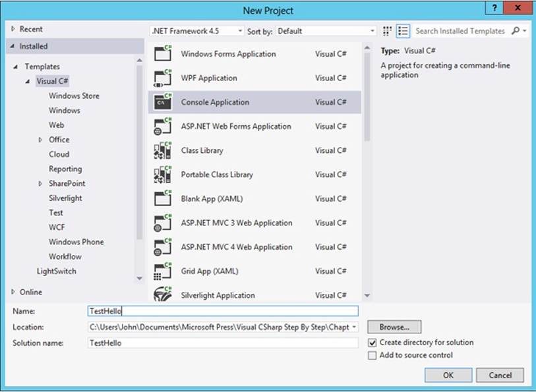Viewport: 536px width, 392px height.
Task: Click the WPF Application template icon
Action: point(163,78)
